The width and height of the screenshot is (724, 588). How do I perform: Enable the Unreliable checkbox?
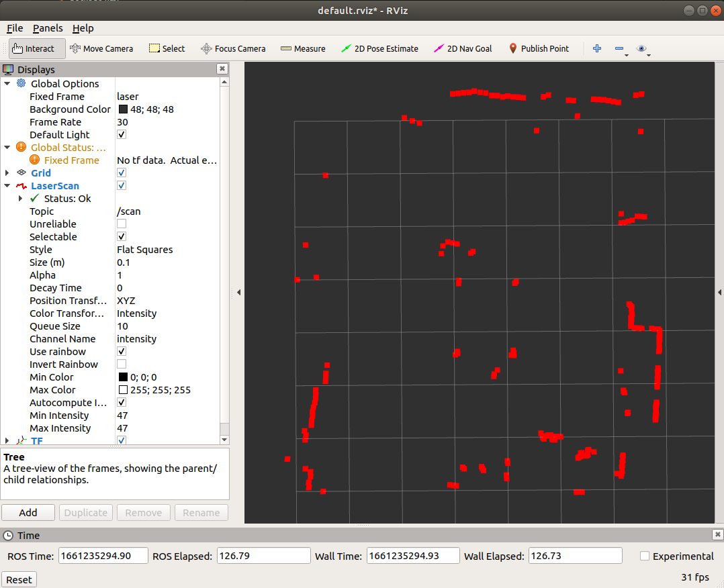coord(122,224)
